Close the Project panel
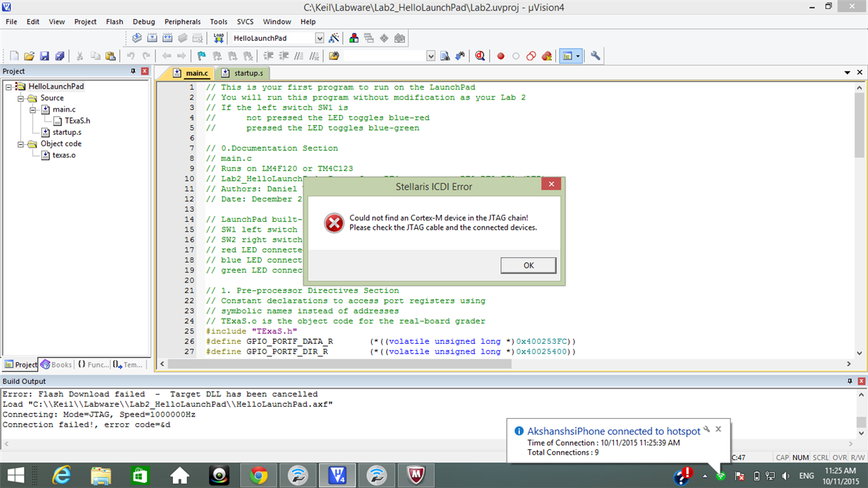The height and width of the screenshot is (488, 868). (x=145, y=71)
